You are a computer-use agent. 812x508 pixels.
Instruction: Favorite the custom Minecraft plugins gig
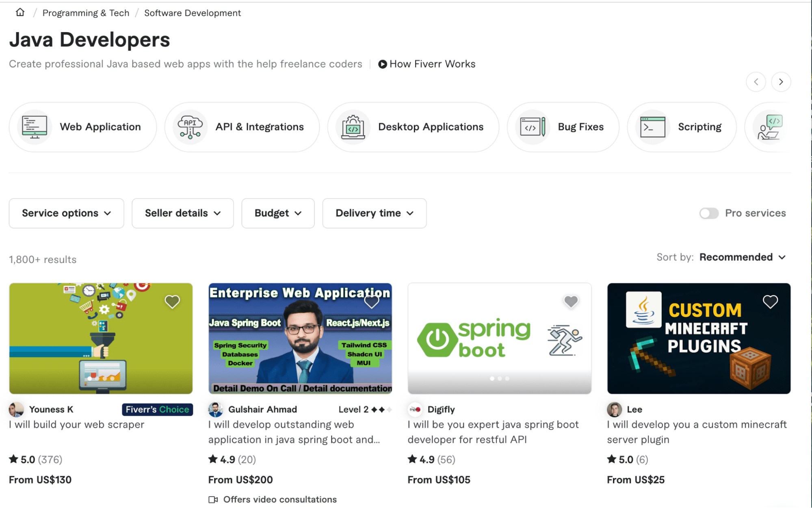770,302
